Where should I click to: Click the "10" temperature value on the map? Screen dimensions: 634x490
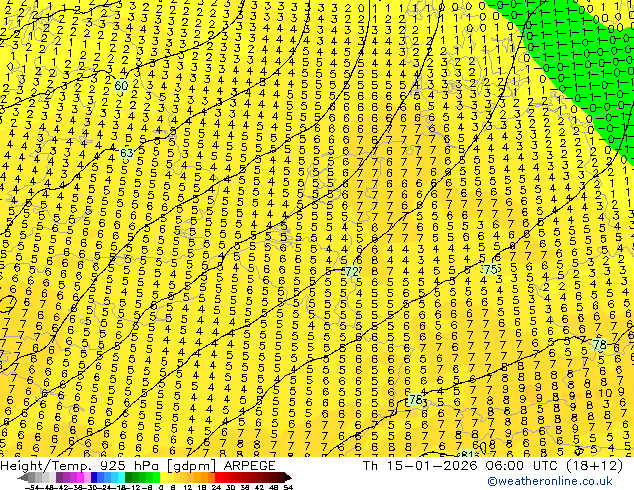tap(605, 393)
